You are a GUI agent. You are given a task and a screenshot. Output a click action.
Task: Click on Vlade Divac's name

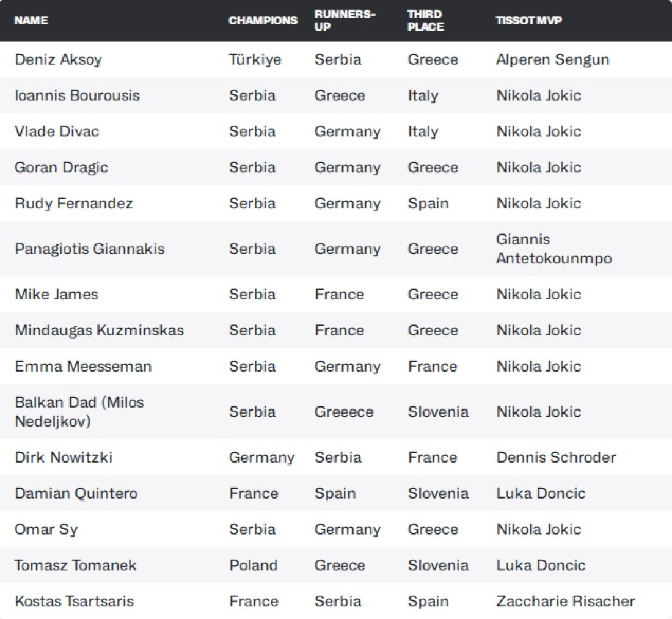point(57,132)
